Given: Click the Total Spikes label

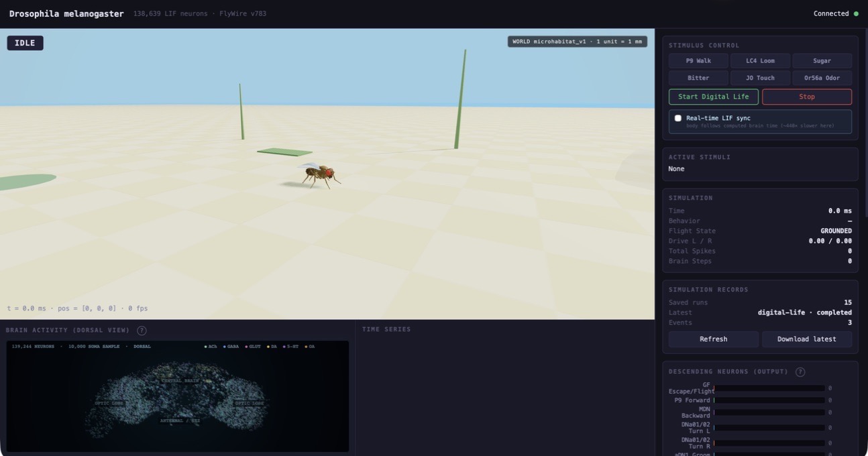Looking at the screenshot, I should pyautogui.click(x=690, y=251).
